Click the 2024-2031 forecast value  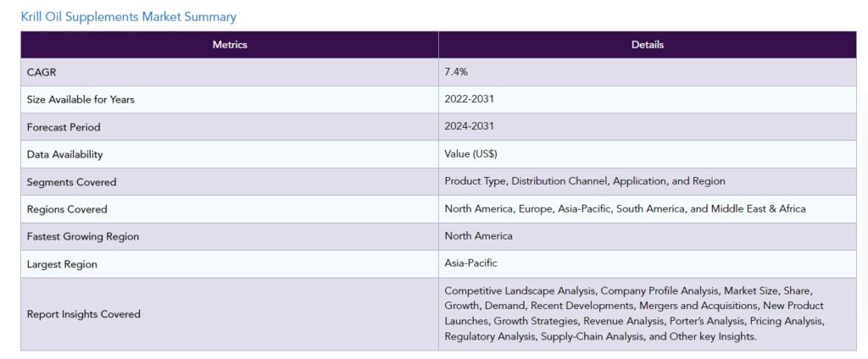pos(469,126)
